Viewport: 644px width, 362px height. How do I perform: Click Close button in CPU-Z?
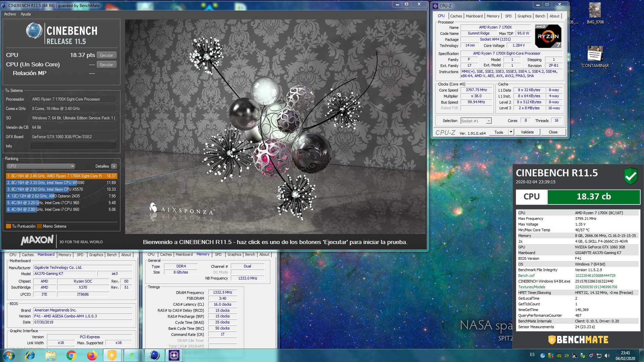[553, 132]
